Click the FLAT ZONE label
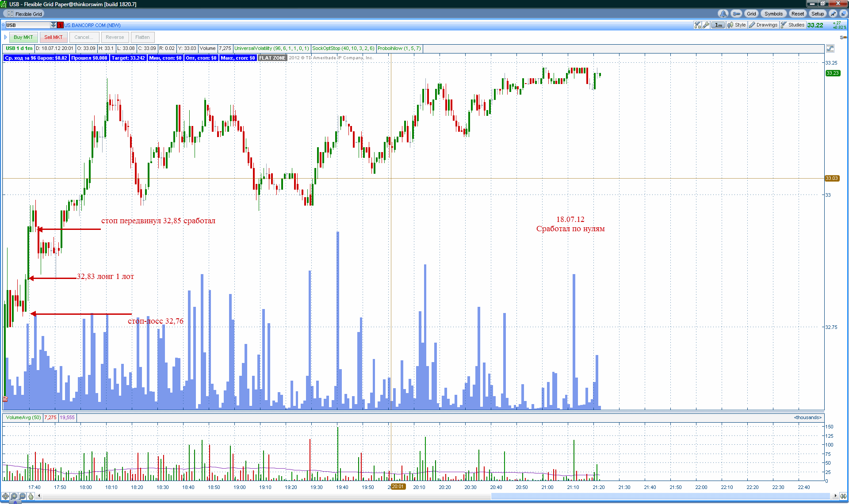This screenshot has width=849, height=504. [272, 58]
